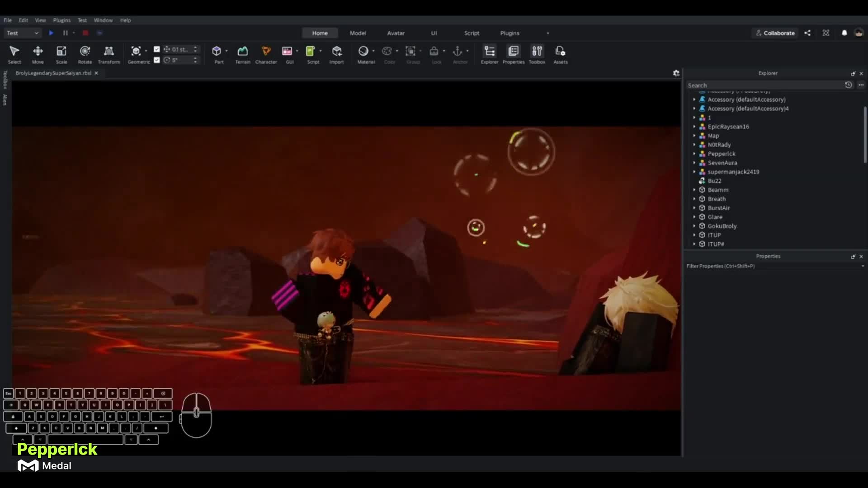The height and width of the screenshot is (488, 868).
Task: Click the GUI tool icon
Action: pyautogui.click(x=287, y=51)
